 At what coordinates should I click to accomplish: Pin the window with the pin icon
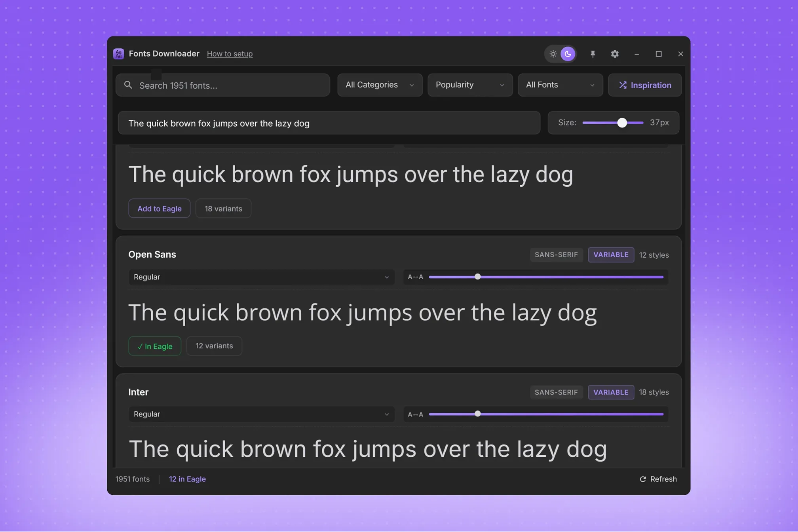tap(593, 54)
